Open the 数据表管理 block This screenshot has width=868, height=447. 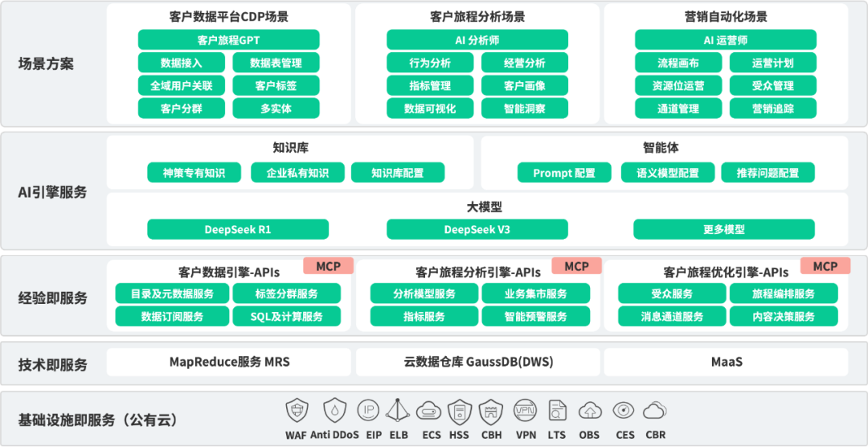pos(276,63)
